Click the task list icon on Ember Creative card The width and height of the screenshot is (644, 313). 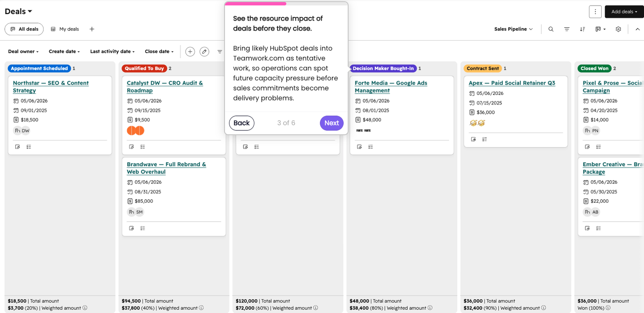coord(599,228)
